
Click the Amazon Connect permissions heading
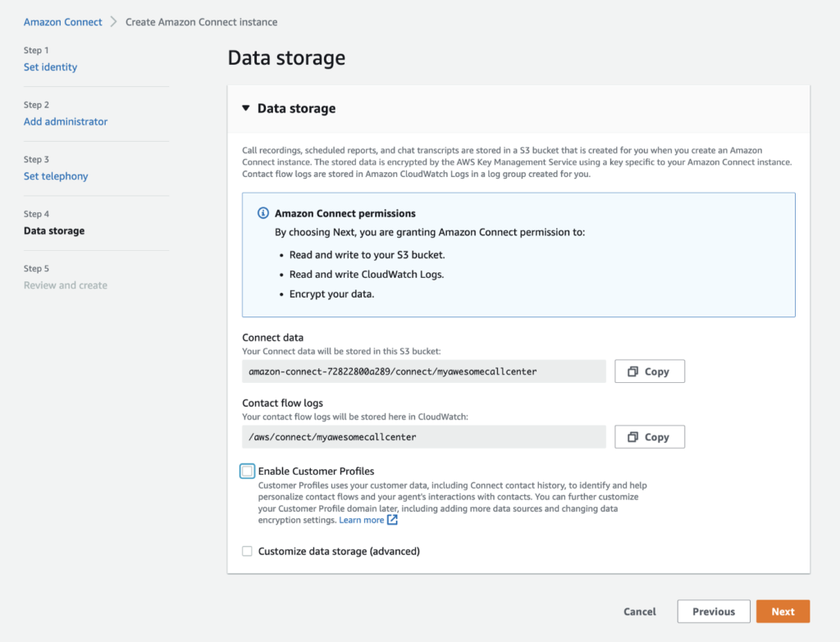click(x=345, y=213)
